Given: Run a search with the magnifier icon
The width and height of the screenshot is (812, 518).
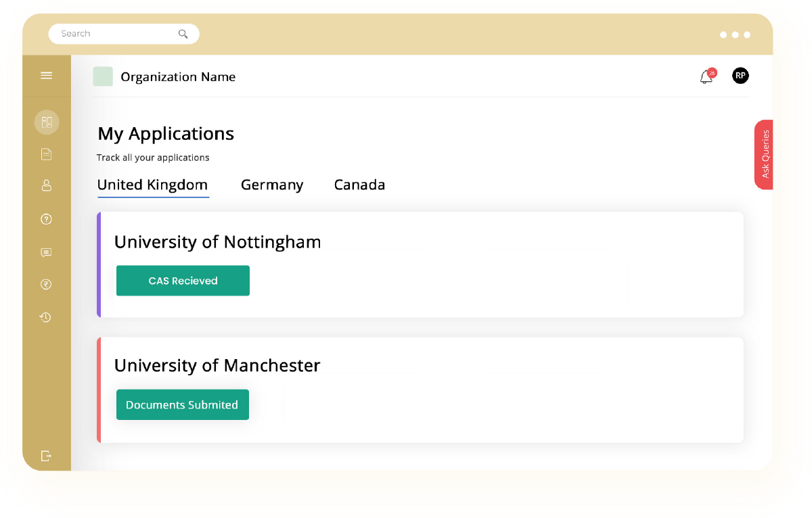Looking at the screenshot, I should (183, 33).
